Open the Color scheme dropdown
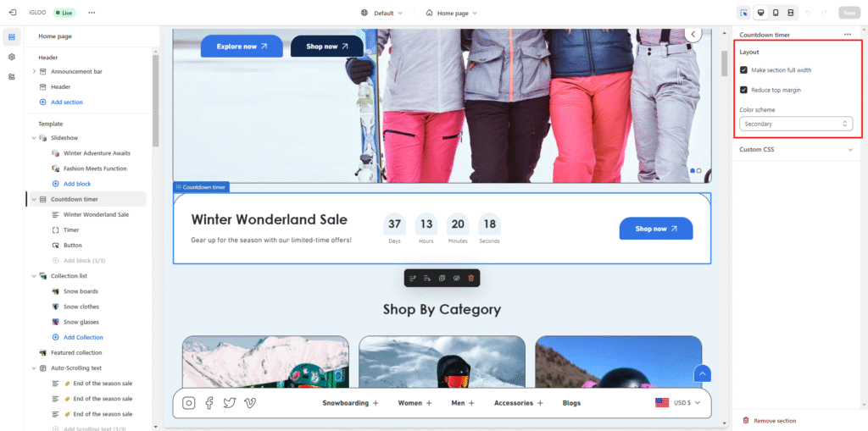 [795, 124]
